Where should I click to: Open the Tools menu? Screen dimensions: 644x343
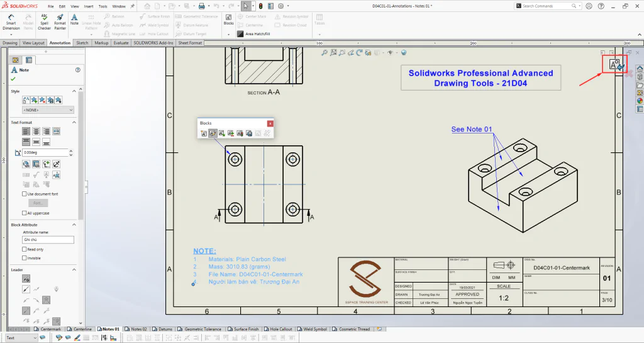(x=103, y=6)
